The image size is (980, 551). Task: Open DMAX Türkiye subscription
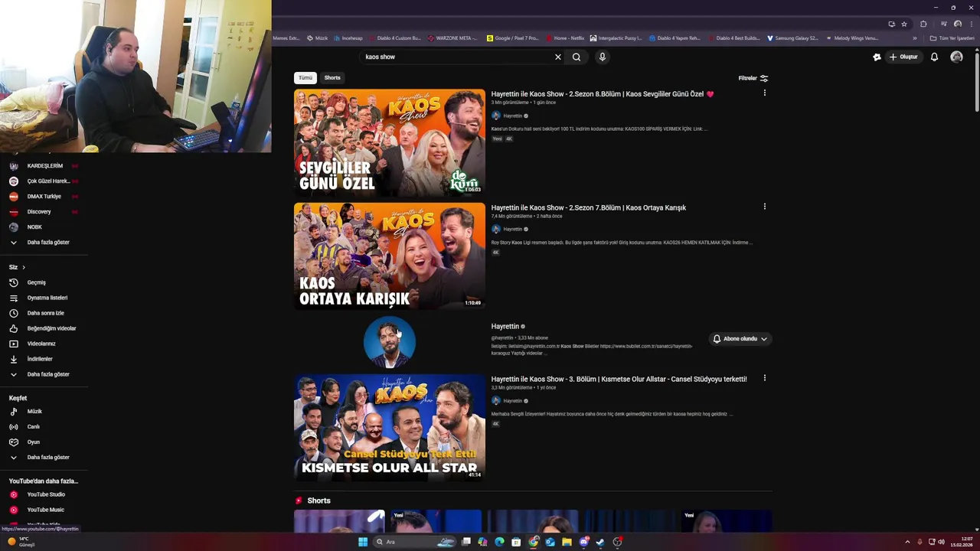[x=44, y=197]
